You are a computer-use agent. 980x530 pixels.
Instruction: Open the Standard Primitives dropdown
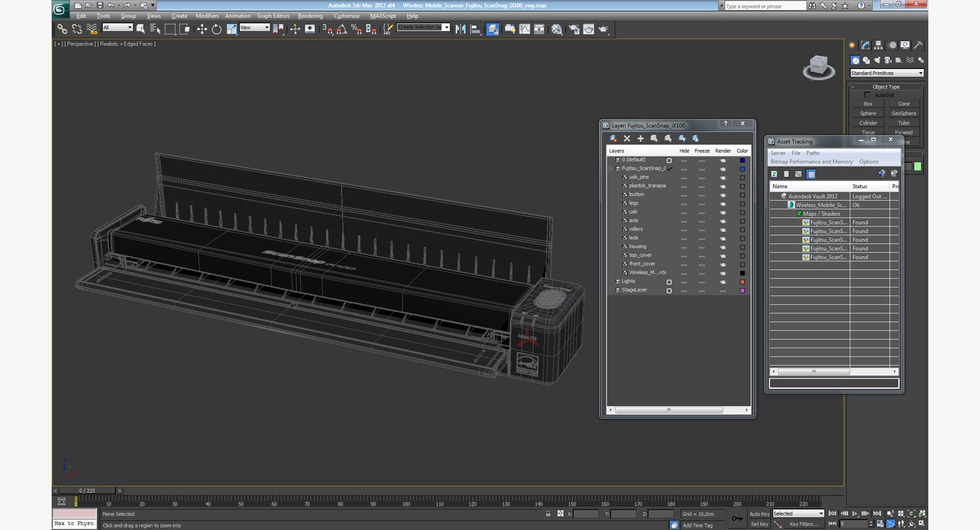click(x=887, y=73)
